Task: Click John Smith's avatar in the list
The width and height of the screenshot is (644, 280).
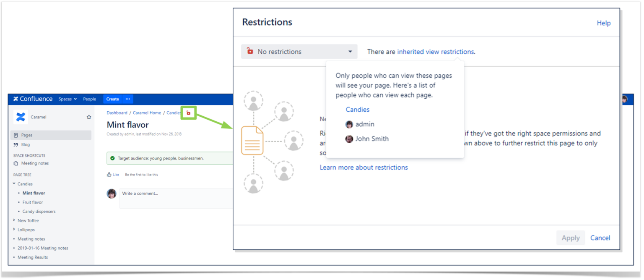Action: pos(349,139)
